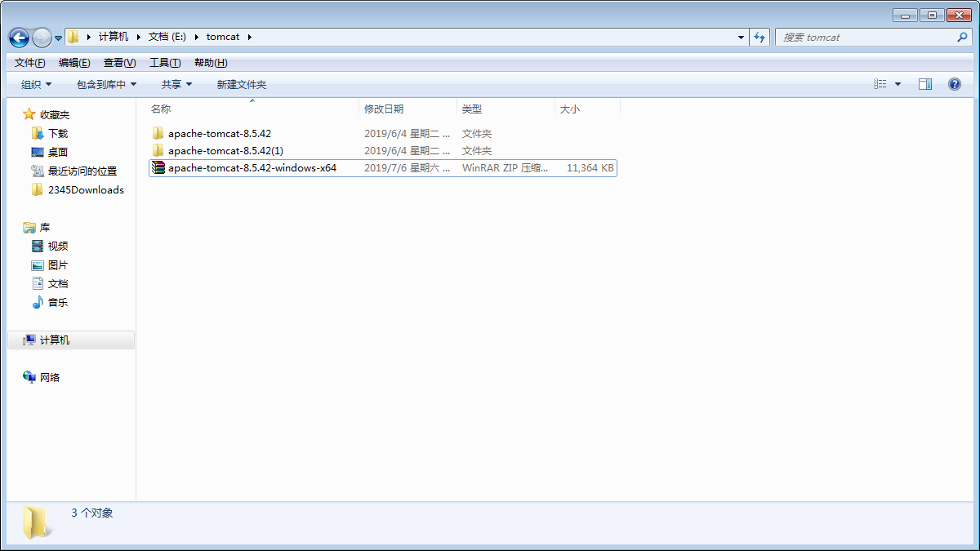Select 文档 (E:) in the address path

tap(167, 37)
